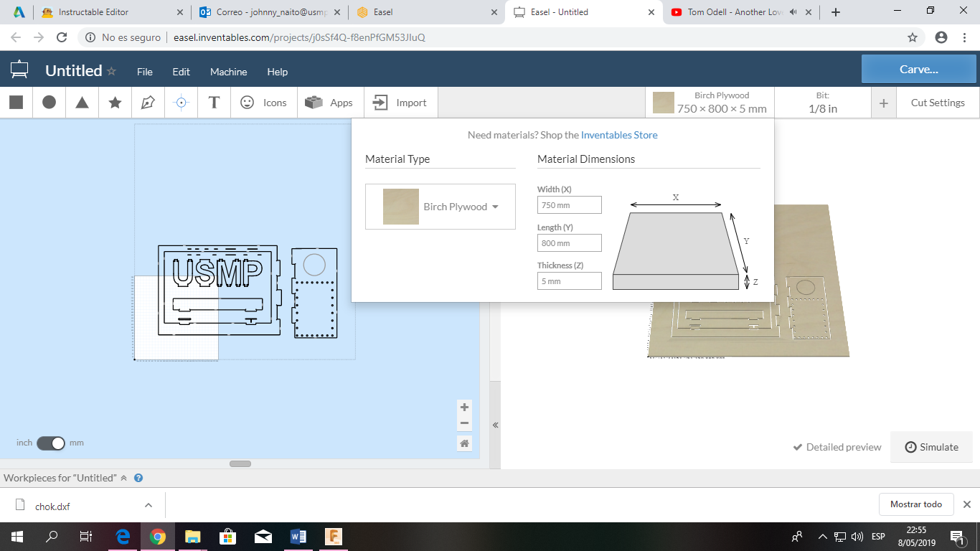Open Windows Start menu
The image size is (980, 551).
[17, 537]
